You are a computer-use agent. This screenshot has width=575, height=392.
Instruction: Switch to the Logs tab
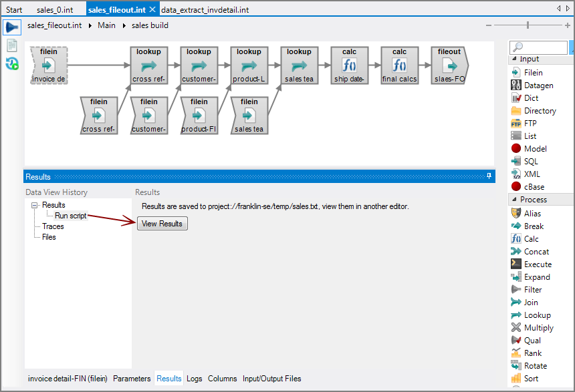point(195,379)
